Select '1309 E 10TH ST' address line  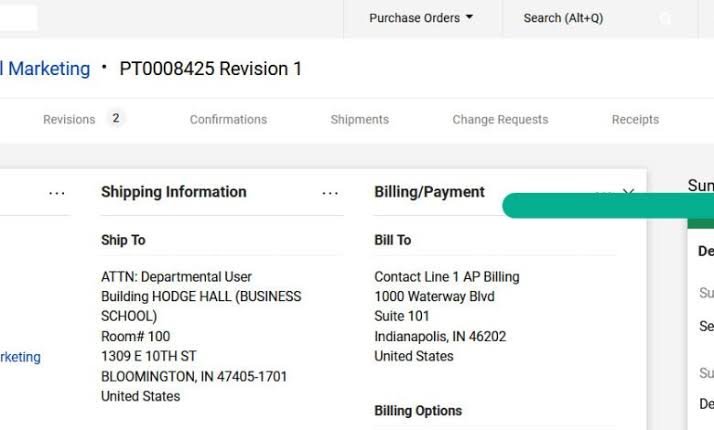click(x=149, y=356)
